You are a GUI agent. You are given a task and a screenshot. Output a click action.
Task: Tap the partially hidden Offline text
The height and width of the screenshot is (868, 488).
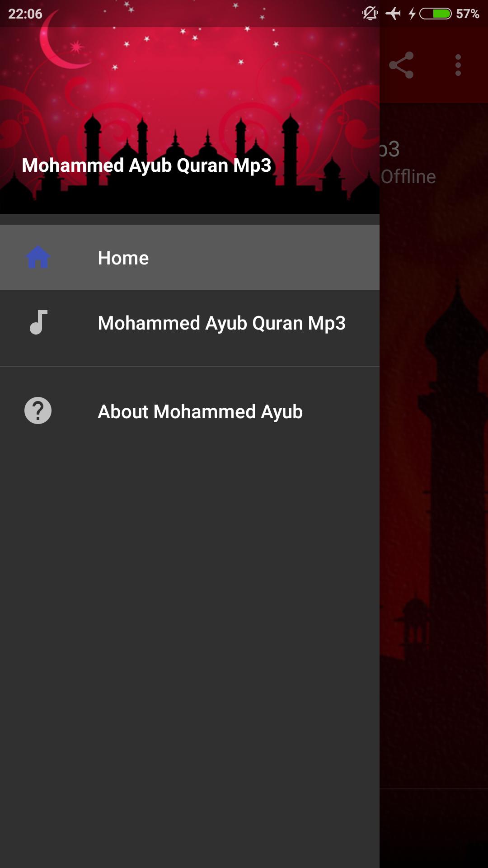[x=408, y=177]
